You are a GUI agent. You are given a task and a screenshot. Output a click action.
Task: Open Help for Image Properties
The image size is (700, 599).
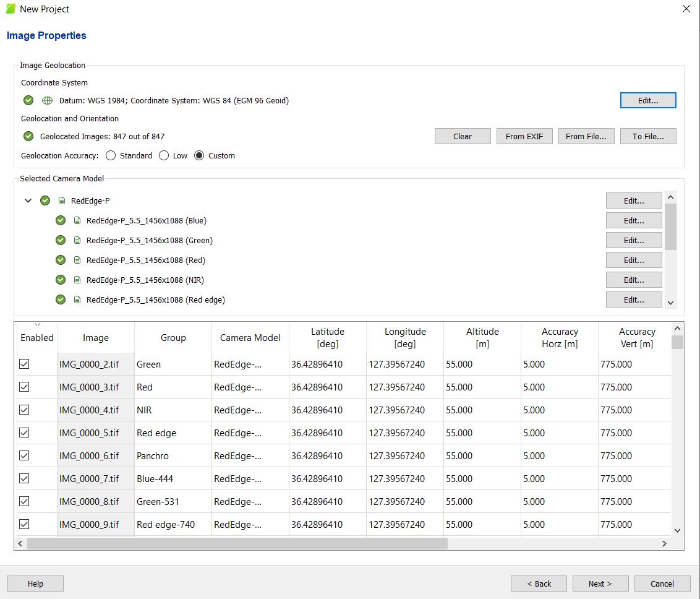point(35,584)
